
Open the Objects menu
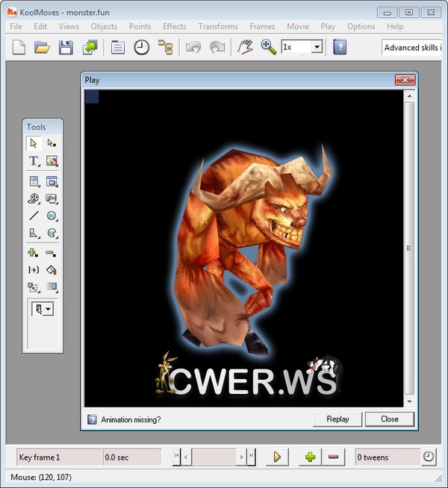(x=104, y=26)
